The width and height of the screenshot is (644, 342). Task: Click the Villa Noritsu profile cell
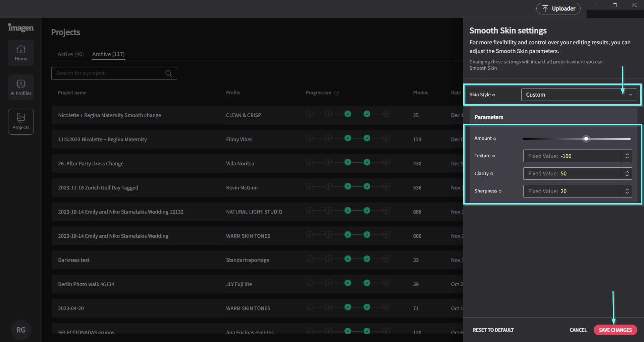(240, 164)
